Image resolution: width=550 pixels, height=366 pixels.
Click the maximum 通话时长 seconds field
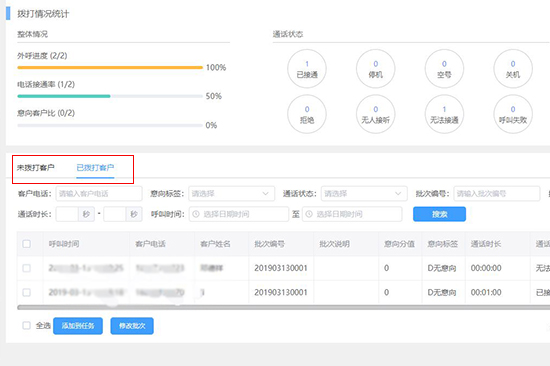pyautogui.click(x=115, y=214)
